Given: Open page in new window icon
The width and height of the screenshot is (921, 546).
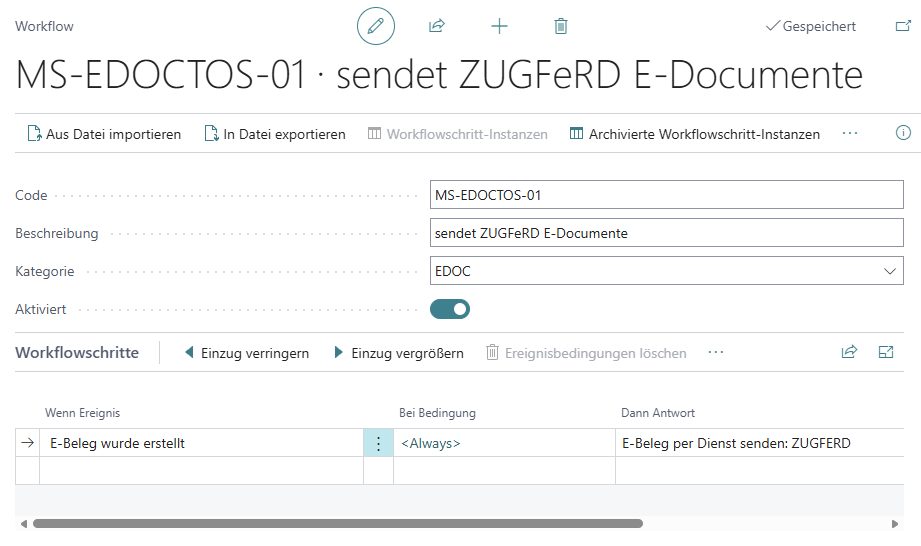Looking at the screenshot, I should [903, 26].
